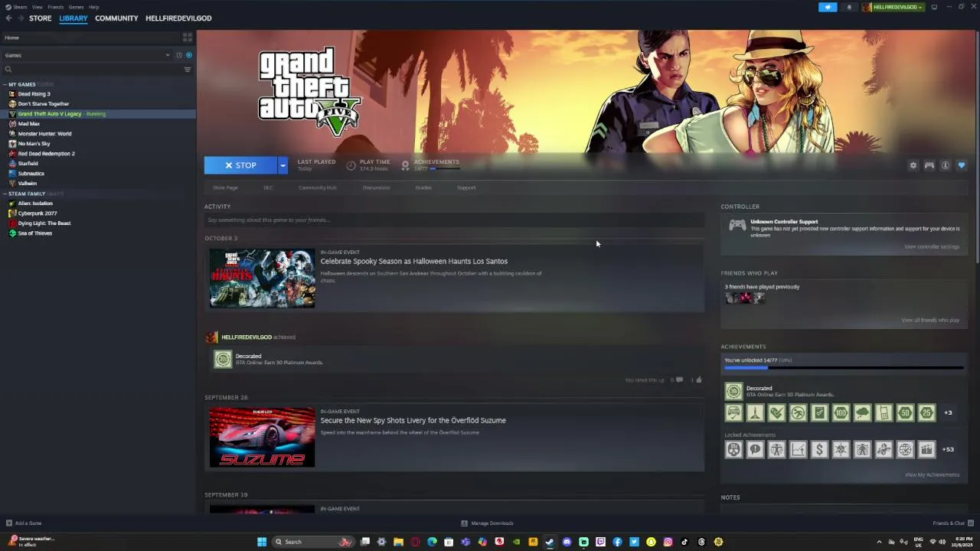Show game info icon

point(946,165)
